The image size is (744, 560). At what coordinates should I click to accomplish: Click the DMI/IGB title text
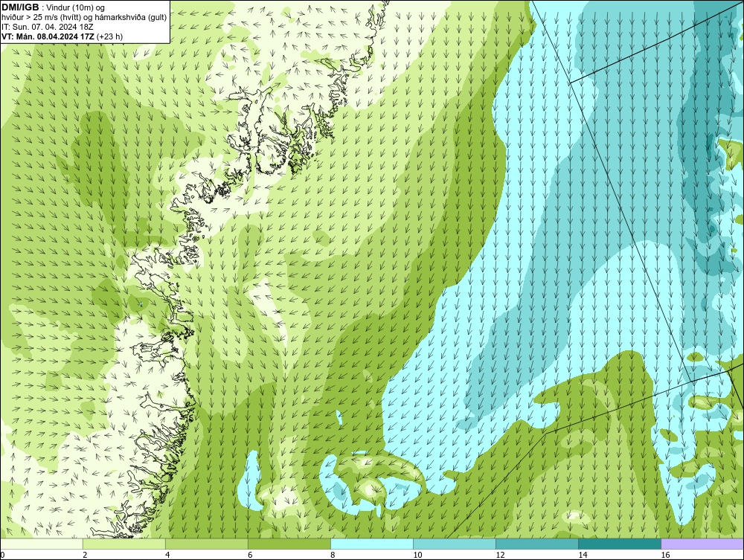20,7
